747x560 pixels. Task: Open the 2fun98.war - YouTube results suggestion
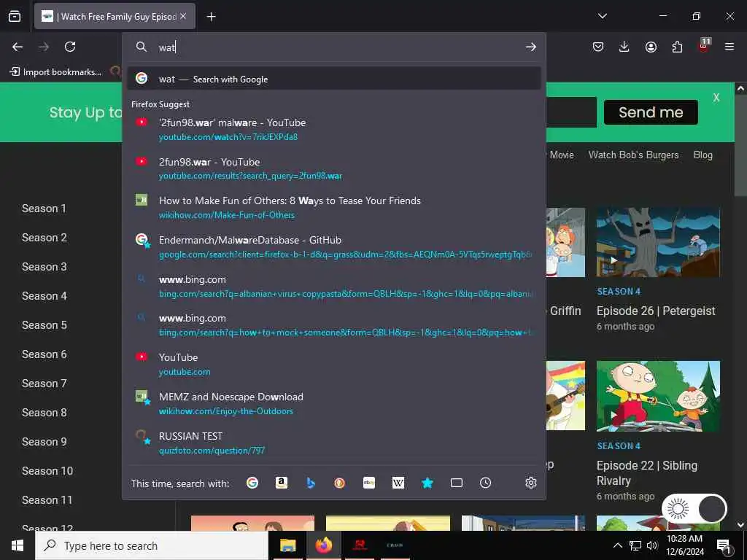tap(333, 168)
